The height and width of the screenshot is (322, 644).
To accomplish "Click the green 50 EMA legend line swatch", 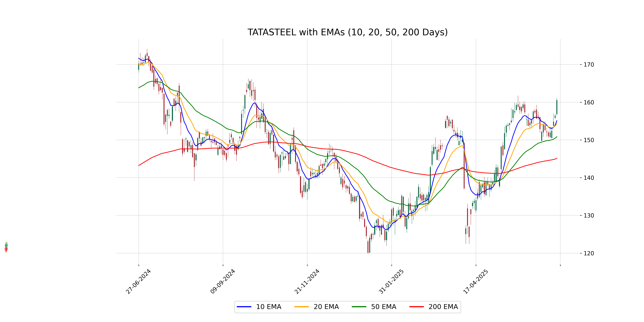I will [359, 307].
